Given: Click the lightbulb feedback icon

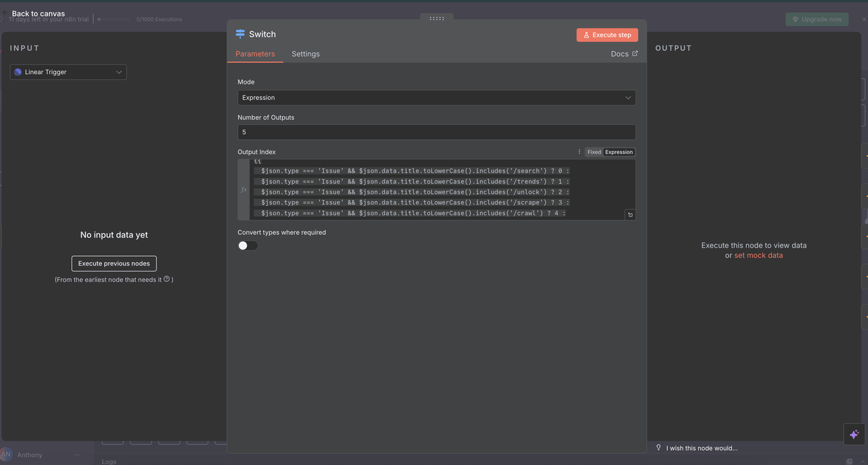Looking at the screenshot, I should 658,448.
